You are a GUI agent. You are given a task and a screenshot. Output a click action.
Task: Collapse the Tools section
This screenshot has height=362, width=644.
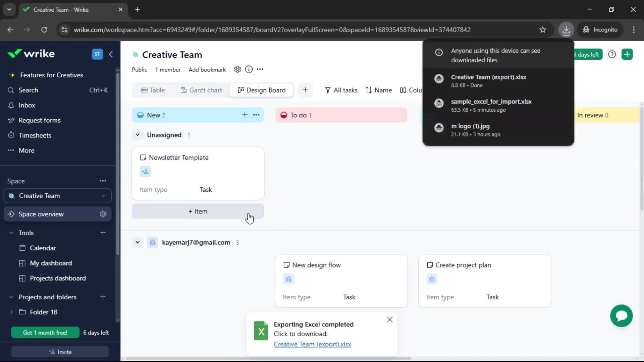coord(11,233)
